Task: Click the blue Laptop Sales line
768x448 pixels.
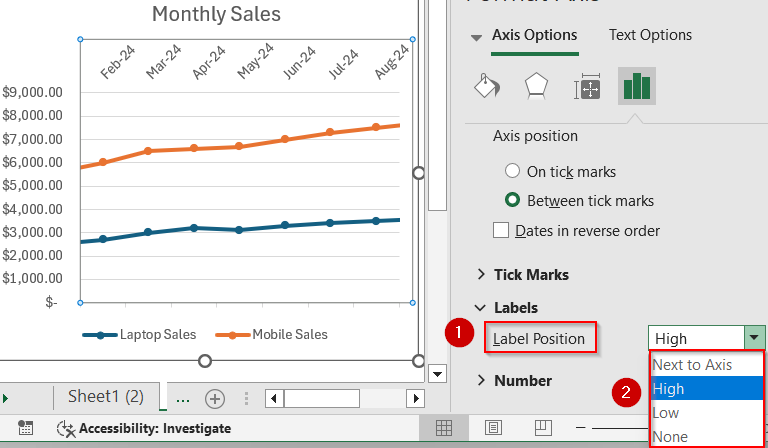Action: tap(239, 229)
